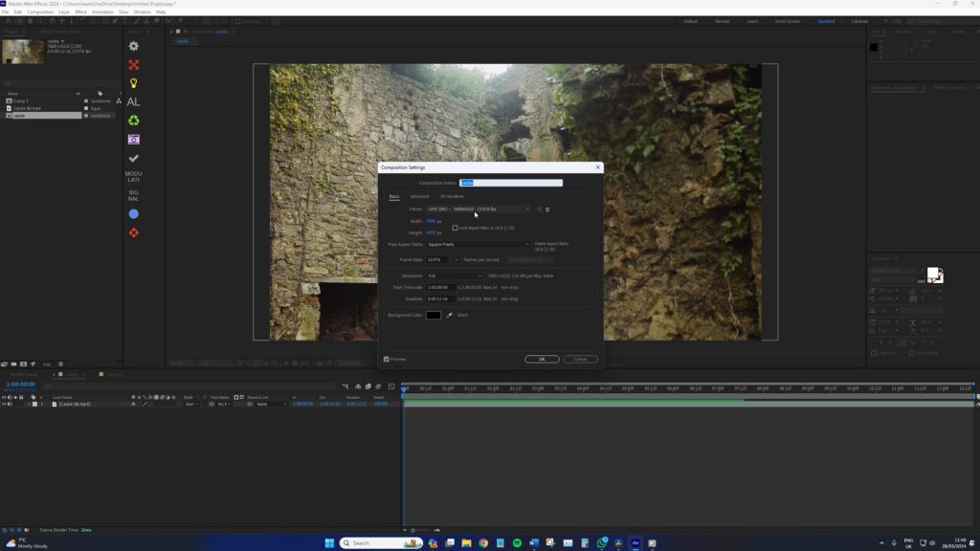Click Cancel in Composition Settings
Viewport: 980px width, 551px height.
580,360
